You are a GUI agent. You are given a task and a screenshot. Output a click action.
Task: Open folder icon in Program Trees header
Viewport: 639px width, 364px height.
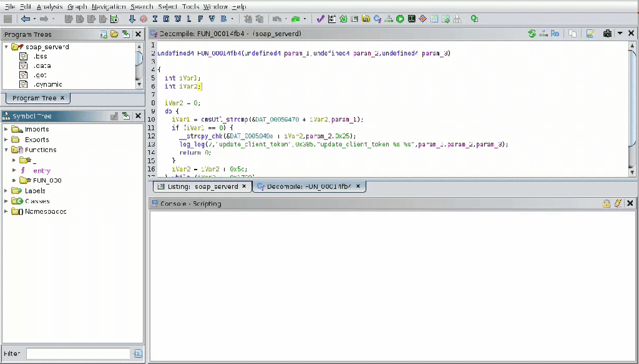click(x=115, y=35)
